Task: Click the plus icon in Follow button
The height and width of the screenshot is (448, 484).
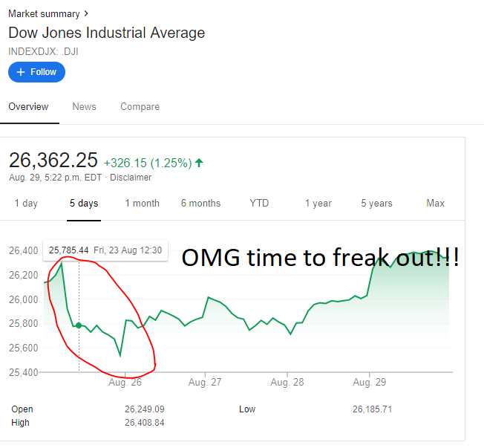Action: click(21, 72)
